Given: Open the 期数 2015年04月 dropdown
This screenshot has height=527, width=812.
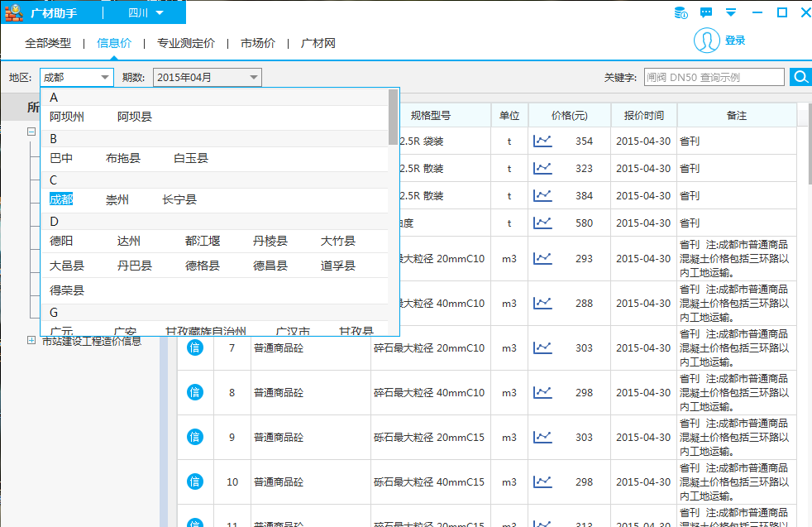Looking at the screenshot, I should click(x=208, y=77).
